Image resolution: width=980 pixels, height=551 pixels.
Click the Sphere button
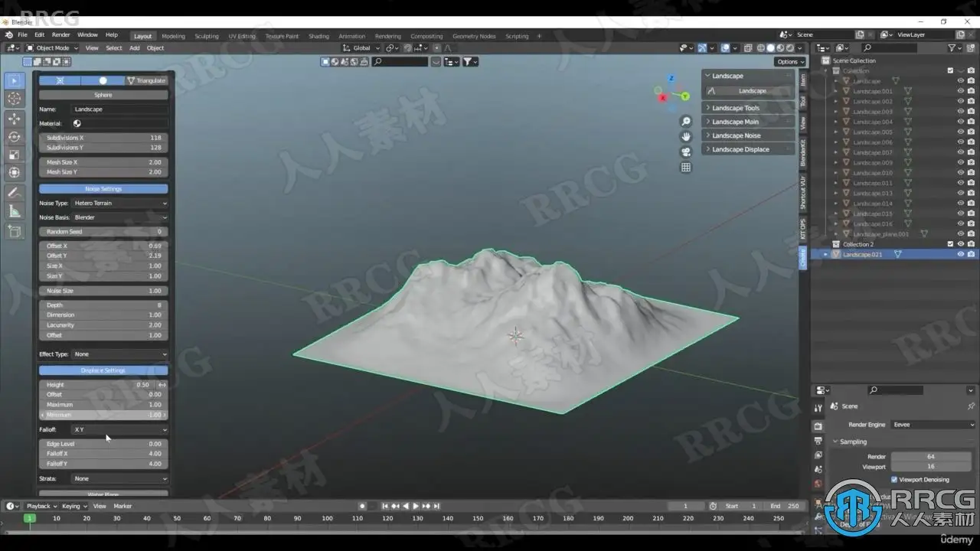click(103, 95)
